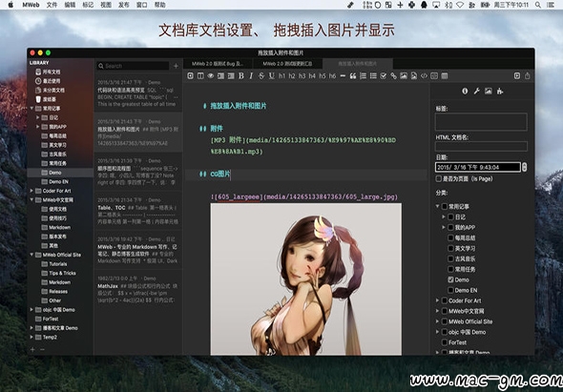Add a category with the bottom plus button

pos(32,349)
